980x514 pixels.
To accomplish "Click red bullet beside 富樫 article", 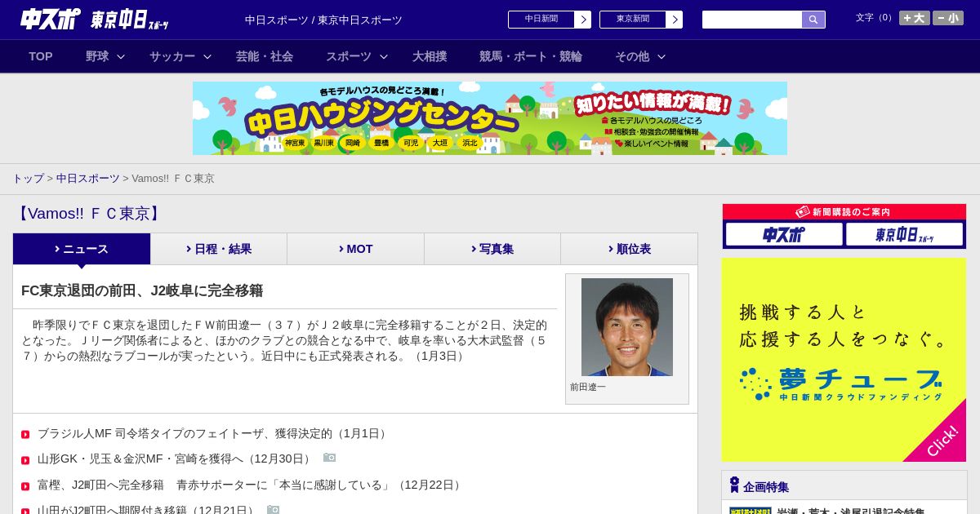I will [25, 486].
